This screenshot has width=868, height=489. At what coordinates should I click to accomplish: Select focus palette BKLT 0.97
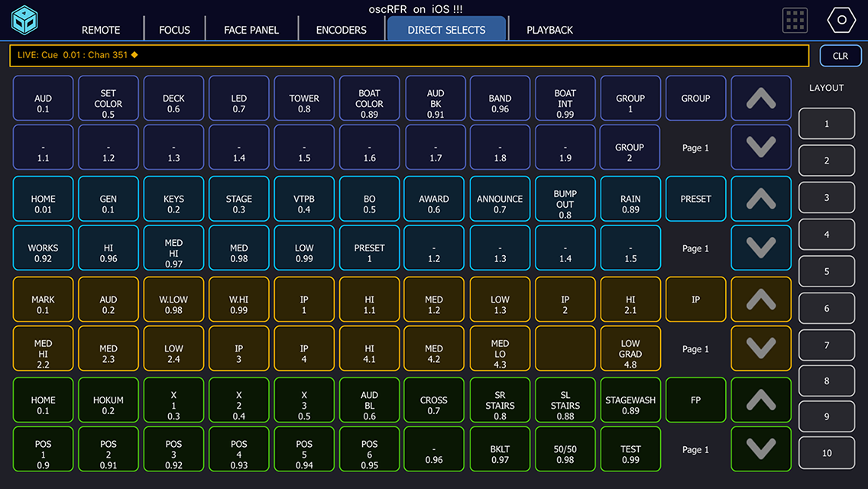click(x=500, y=449)
